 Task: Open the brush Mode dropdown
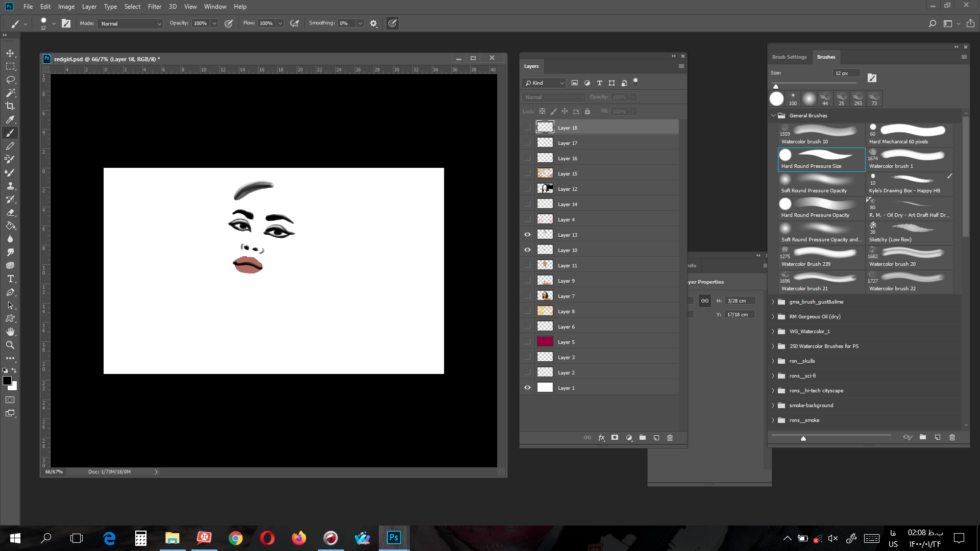pos(131,23)
